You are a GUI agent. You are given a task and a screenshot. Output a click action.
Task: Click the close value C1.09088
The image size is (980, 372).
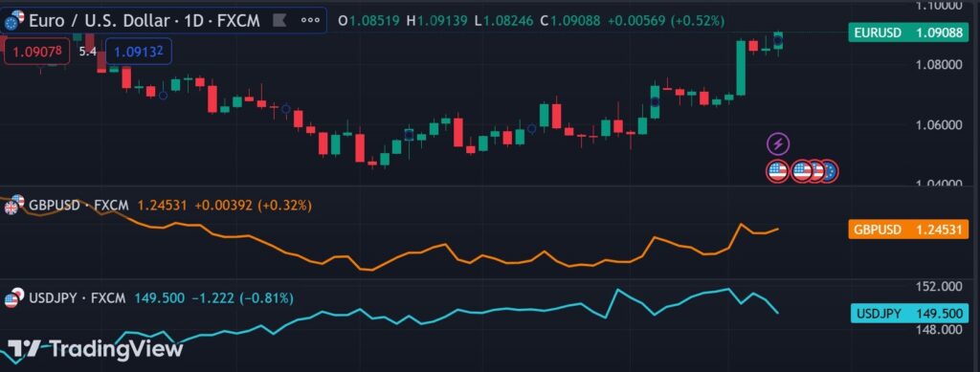[x=570, y=21]
